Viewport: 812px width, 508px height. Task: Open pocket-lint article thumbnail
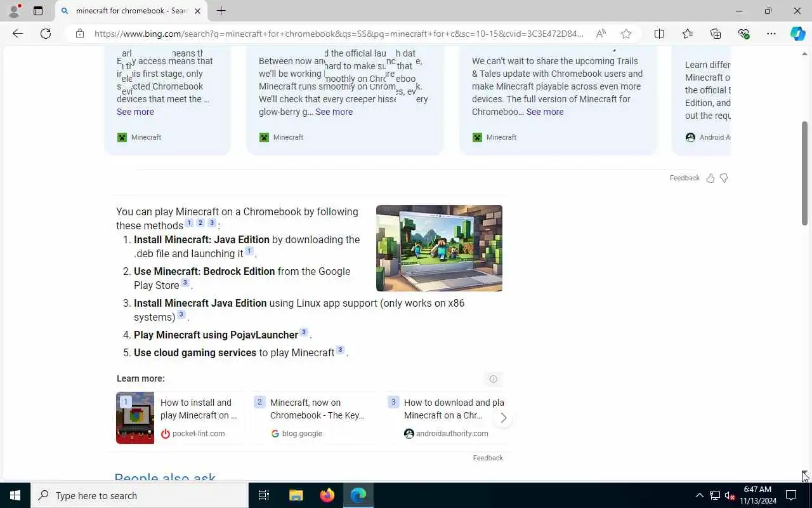135,418
